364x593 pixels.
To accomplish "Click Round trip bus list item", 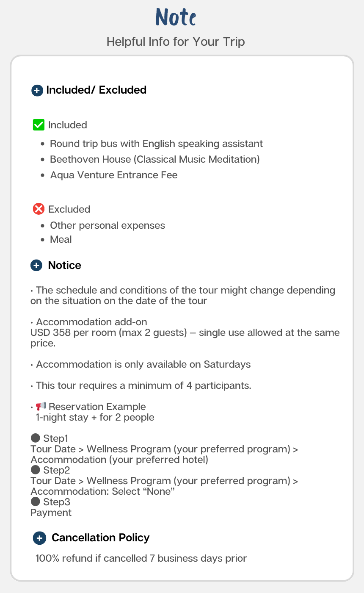I will [156, 144].
